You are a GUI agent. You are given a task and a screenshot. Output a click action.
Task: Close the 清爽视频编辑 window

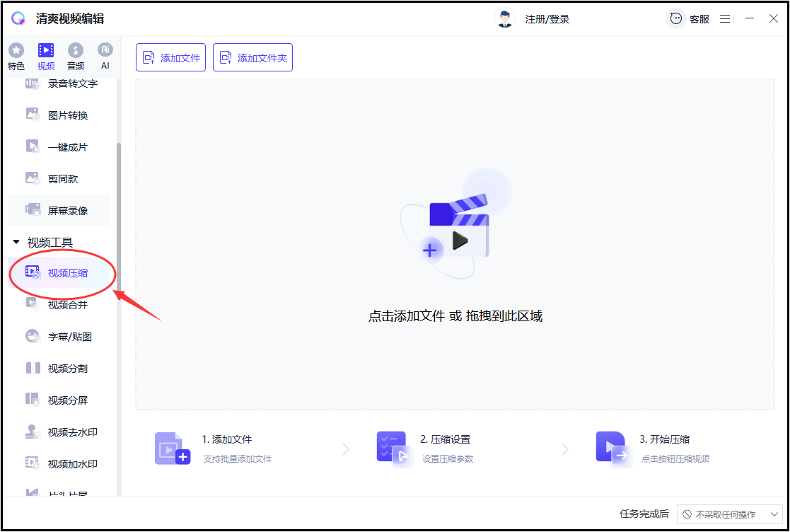coord(773,18)
